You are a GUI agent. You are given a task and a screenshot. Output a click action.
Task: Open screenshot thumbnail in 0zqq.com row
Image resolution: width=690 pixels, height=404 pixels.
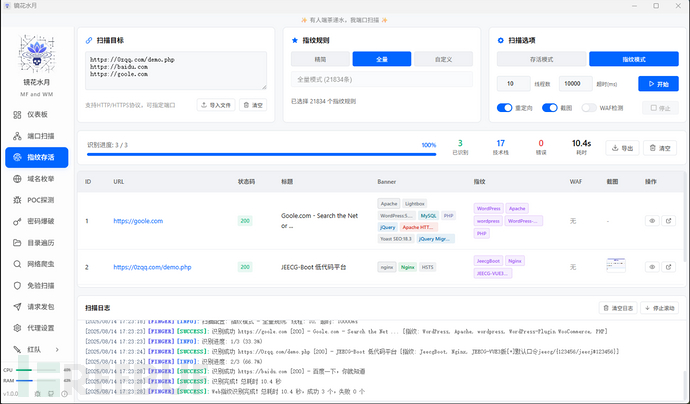(x=616, y=265)
